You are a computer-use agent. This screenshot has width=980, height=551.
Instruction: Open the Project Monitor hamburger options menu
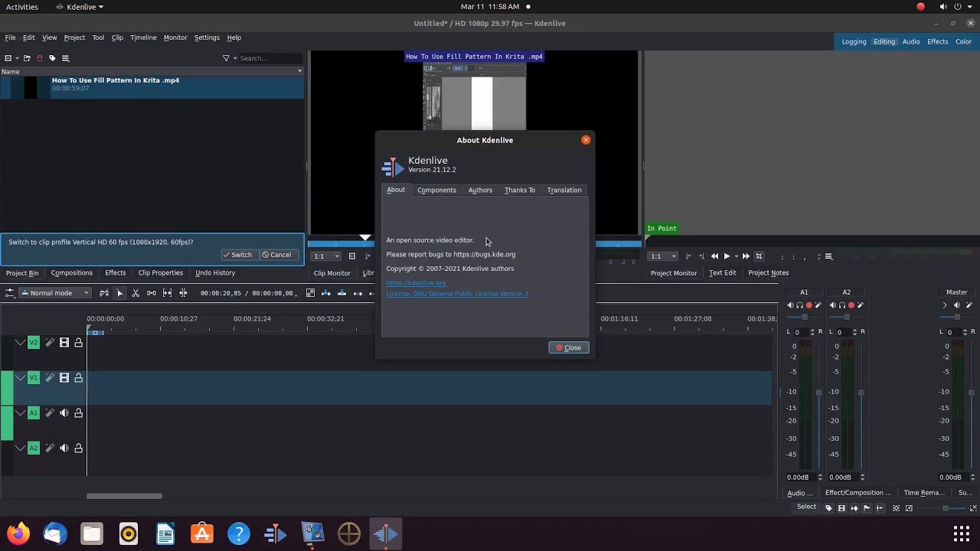pos(828,256)
